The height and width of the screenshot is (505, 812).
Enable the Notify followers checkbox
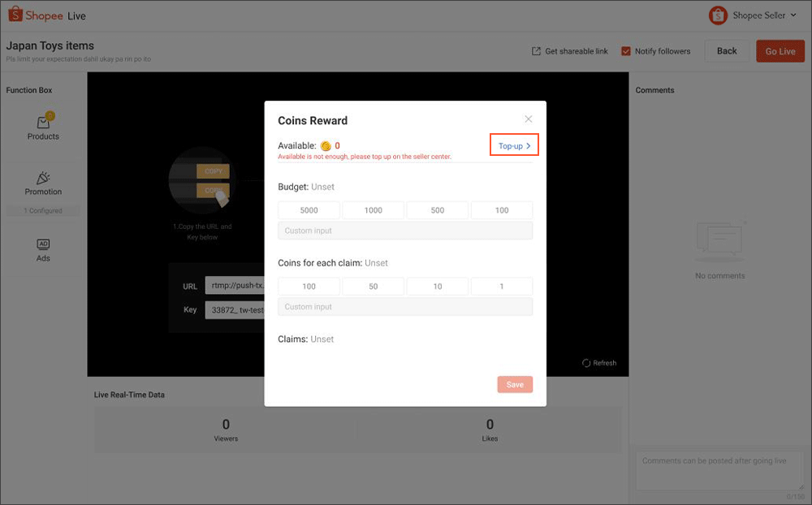[625, 50]
